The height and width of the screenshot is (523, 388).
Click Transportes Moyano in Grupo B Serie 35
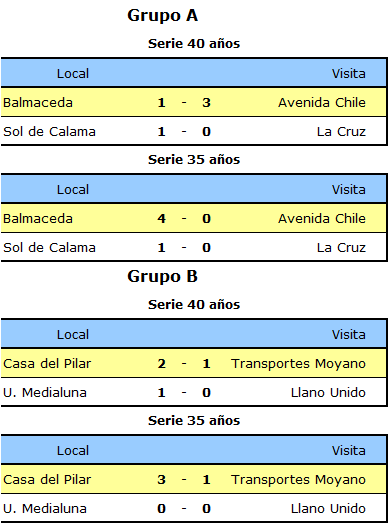[298, 480]
